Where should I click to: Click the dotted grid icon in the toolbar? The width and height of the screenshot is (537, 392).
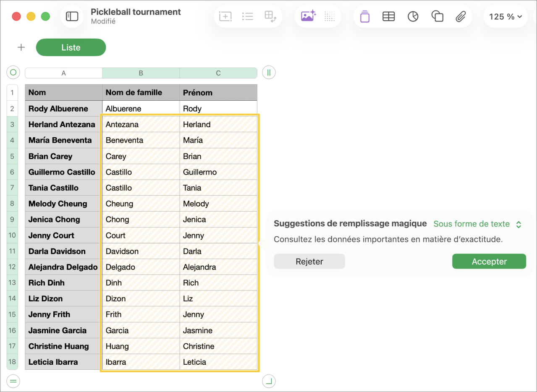tap(330, 16)
